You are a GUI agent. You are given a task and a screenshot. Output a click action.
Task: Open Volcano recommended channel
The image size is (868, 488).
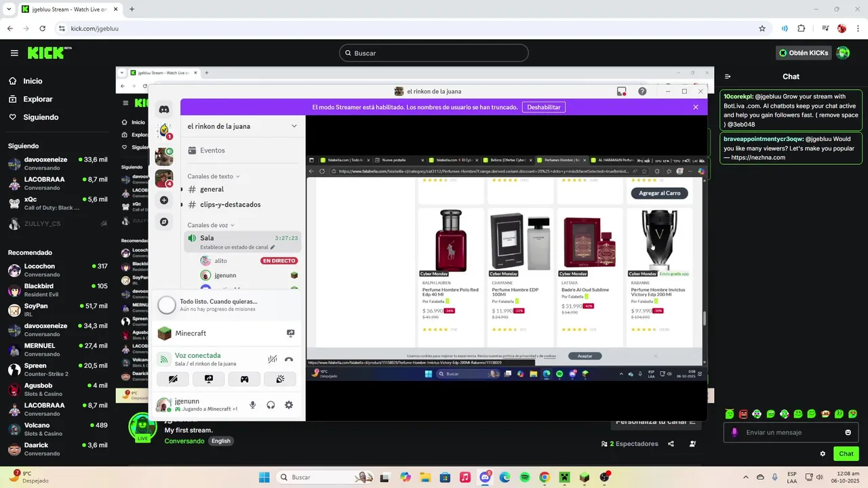58,429
